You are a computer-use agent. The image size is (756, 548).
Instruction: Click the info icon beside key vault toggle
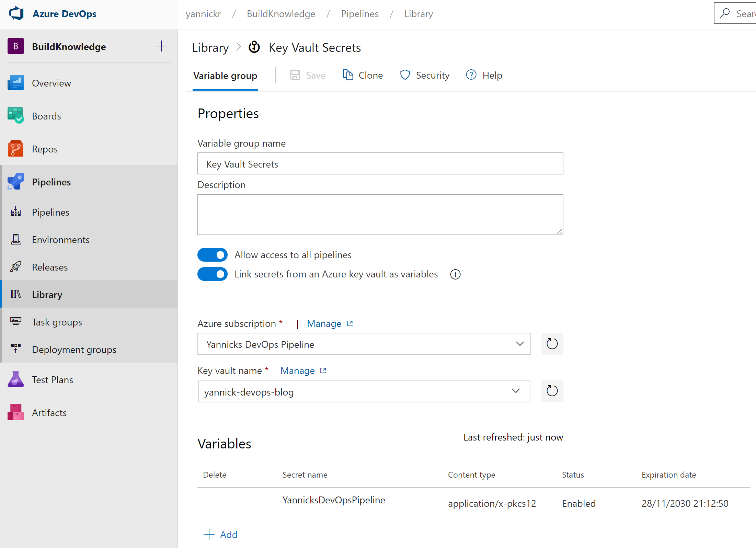pyautogui.click(x=455, y=274)
